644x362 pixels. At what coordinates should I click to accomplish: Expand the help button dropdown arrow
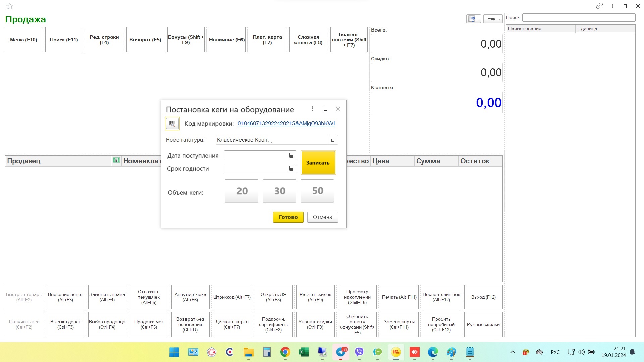478,19
